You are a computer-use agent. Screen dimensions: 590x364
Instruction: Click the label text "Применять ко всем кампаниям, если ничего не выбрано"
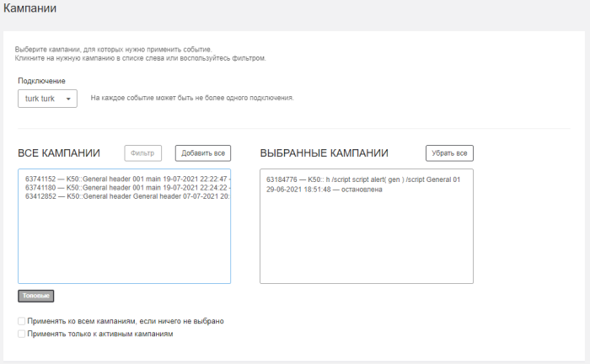click(x=125, y=321)
